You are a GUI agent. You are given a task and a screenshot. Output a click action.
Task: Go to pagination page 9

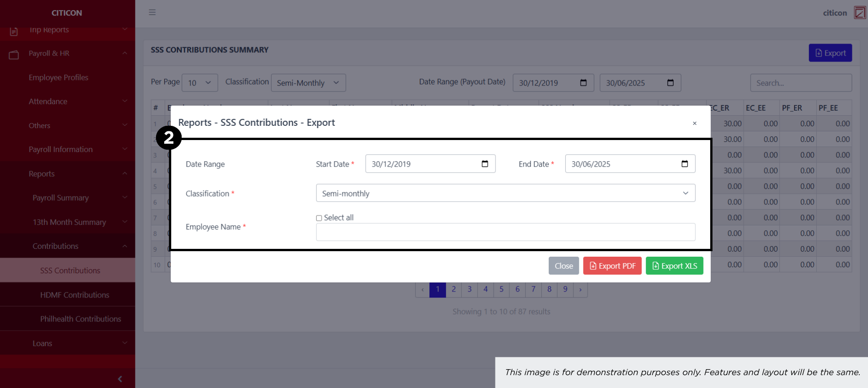[565, 289]
